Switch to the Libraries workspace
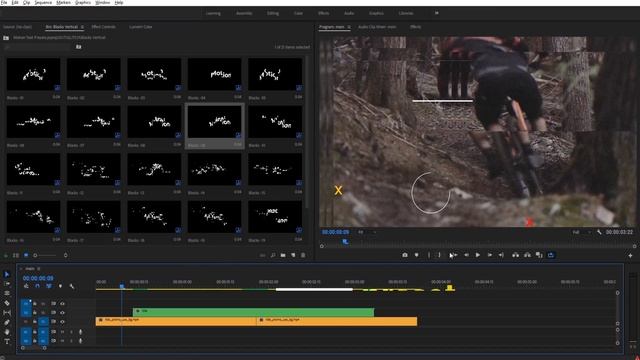The height and width of the screenshot is (360, 640). pyautogui.click(x=406, y=13)
